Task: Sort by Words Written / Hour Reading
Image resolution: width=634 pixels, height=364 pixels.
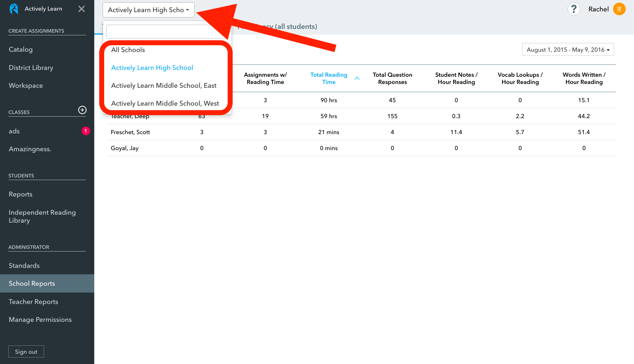Action: click(x=584, y=78)
